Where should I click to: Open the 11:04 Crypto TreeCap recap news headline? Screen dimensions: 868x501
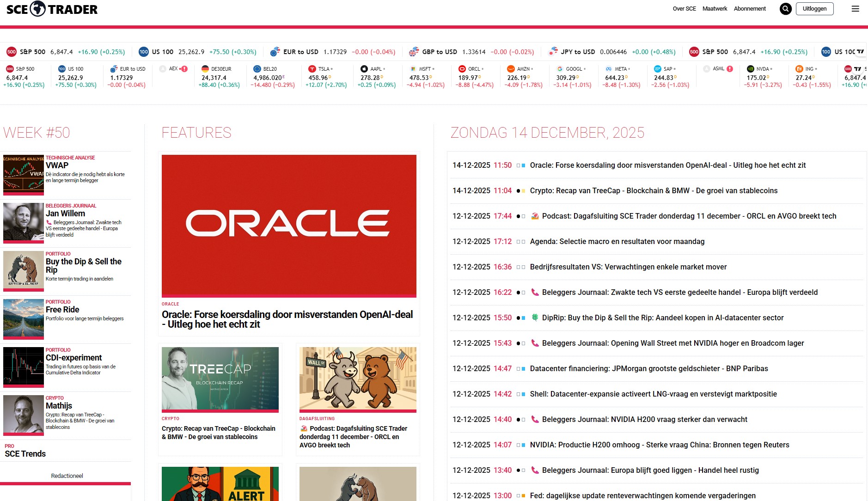click(x=654, y=190)
